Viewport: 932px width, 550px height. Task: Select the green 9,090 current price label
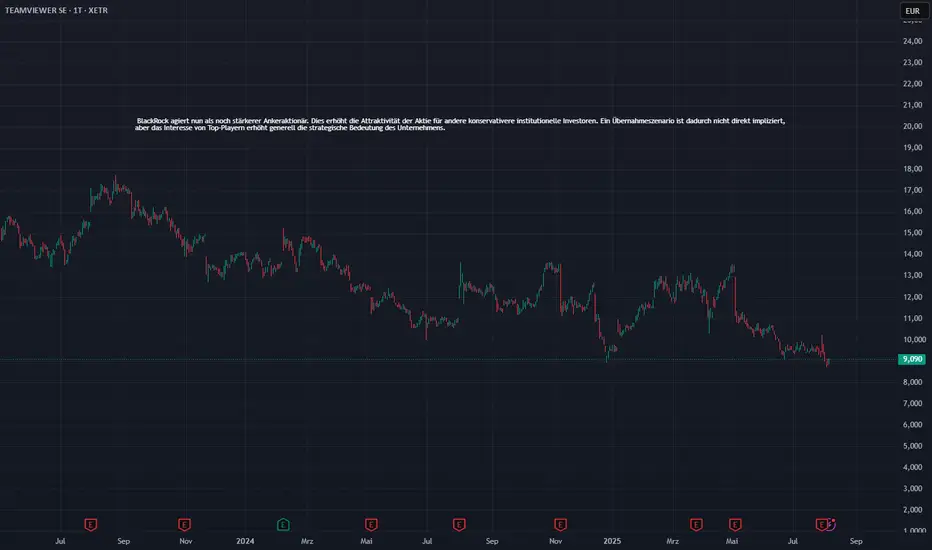(x=912, y=359)
